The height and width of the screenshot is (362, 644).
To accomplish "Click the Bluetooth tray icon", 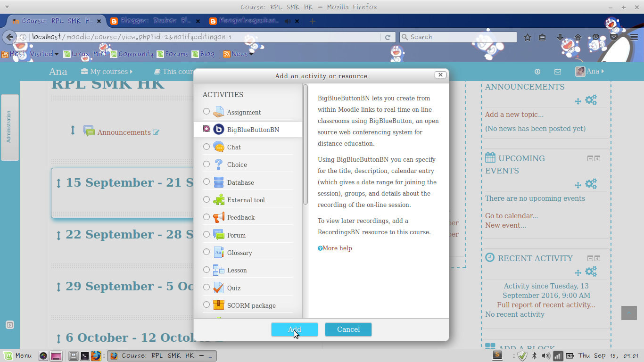I will coord(535,356).
